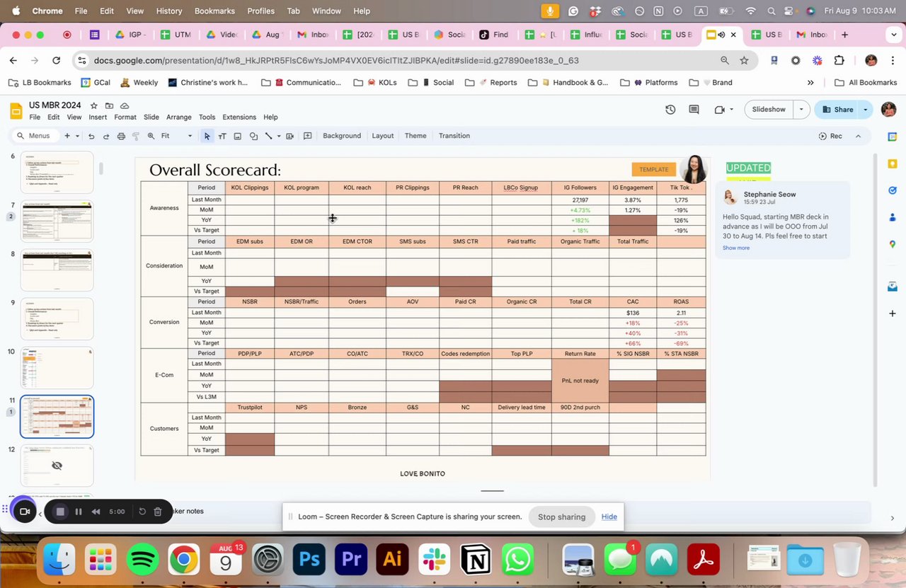This screenshot has width=906, height=588.
Task: Click the Insert image icon
Action: click(x=238, y=136)
